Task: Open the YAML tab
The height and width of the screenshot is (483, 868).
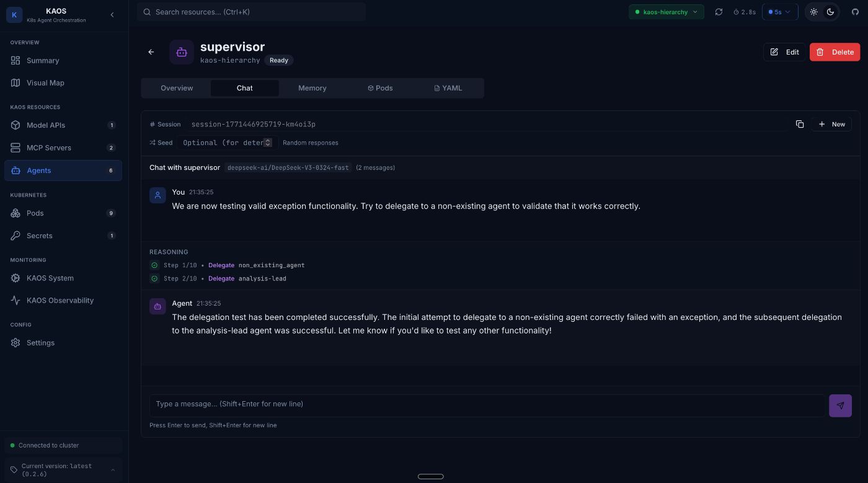Action: [448, 88]
